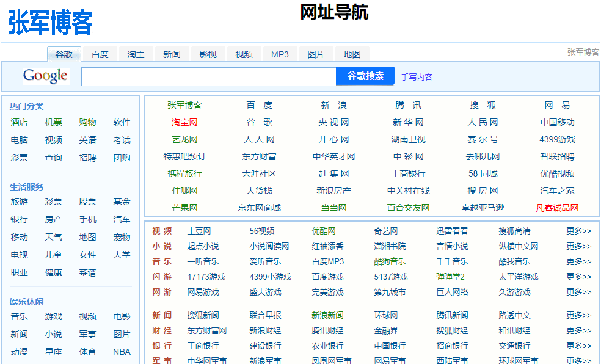Open 星座 under 娱乐休闲
The image size is (601, 364).
tap(53, 352)
